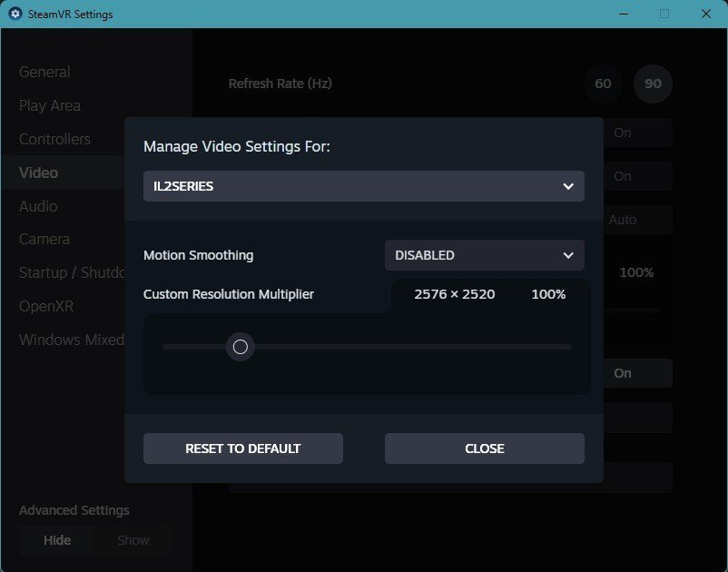728x572 pixels.
Task: Click the SteamVR gear icon in title bar
Action: click(x=15, y=14)
